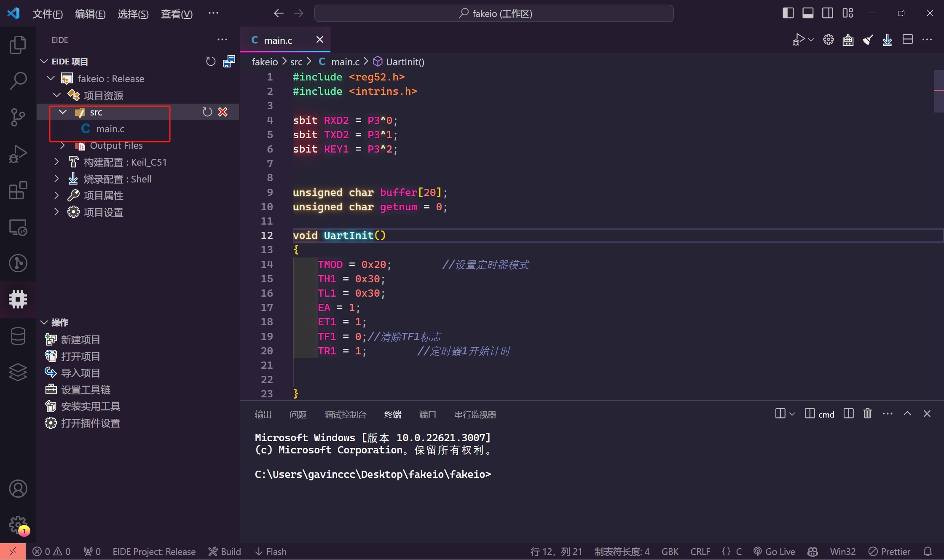Toggle the secondary side bar
This screenshot has width=944, height=560.
[x=828, y=13]
